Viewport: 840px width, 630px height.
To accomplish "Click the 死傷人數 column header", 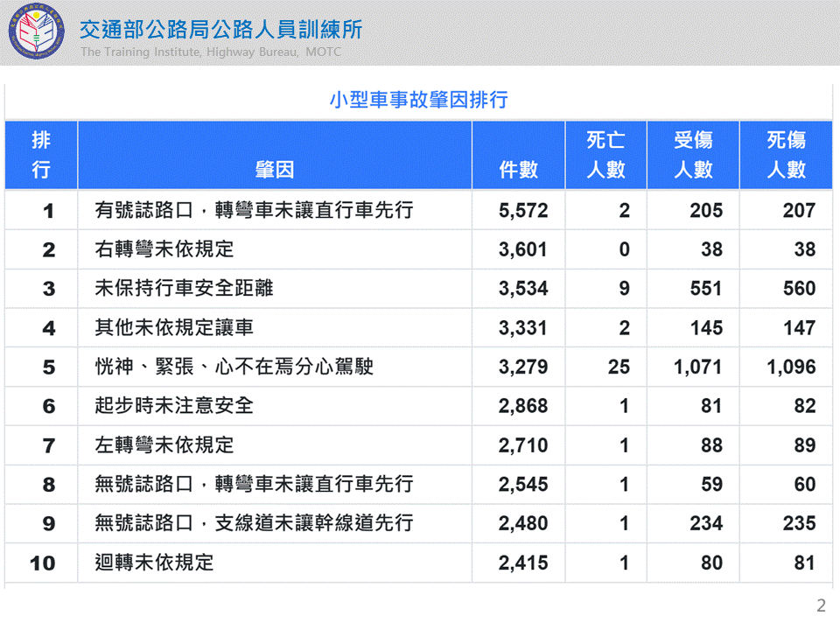I will [786, 155].
